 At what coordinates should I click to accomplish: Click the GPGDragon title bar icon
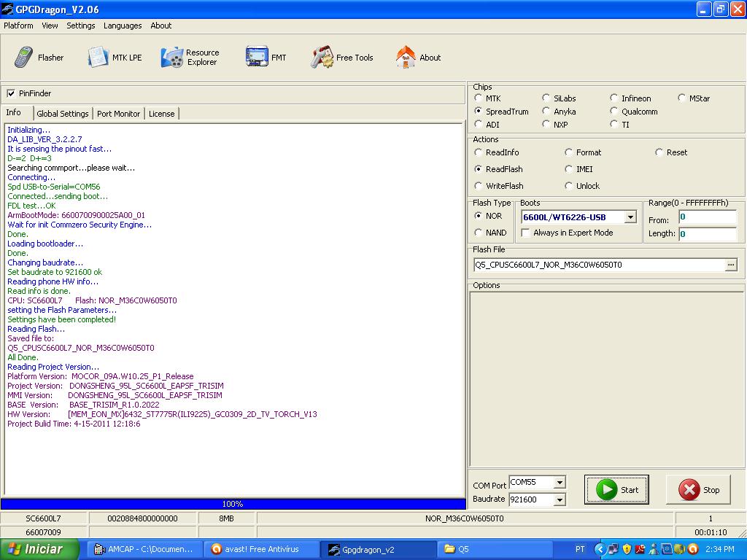tap(7, 9)
